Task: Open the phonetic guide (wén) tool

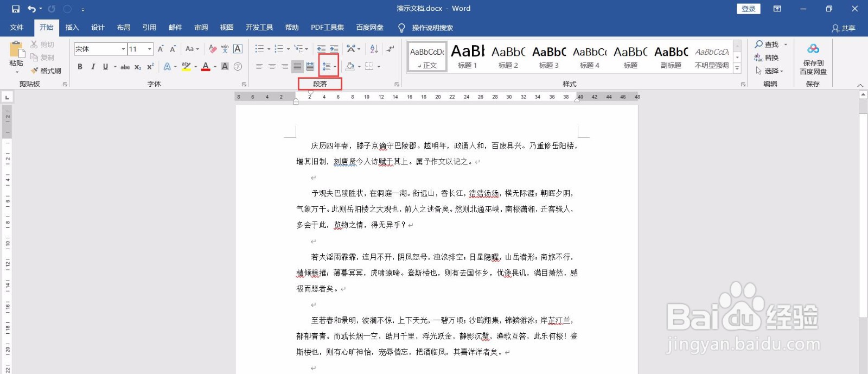Action: pos(225,49)
